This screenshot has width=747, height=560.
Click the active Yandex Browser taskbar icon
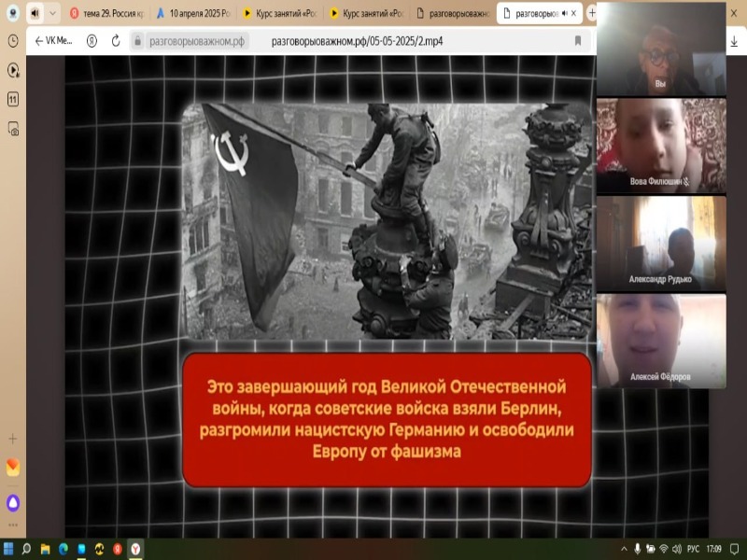[135, 549]
